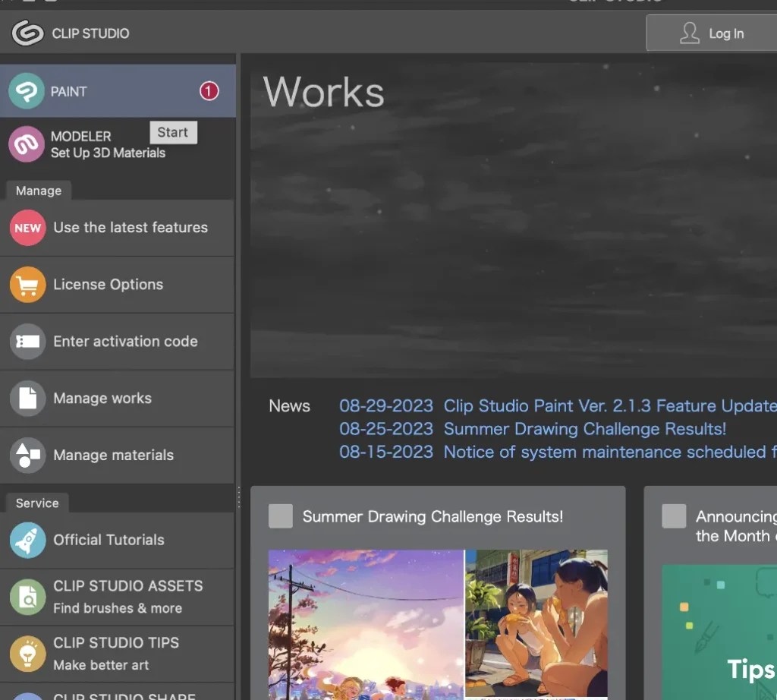
Task: Click the Manage works document icon
Action: point(28,399)
